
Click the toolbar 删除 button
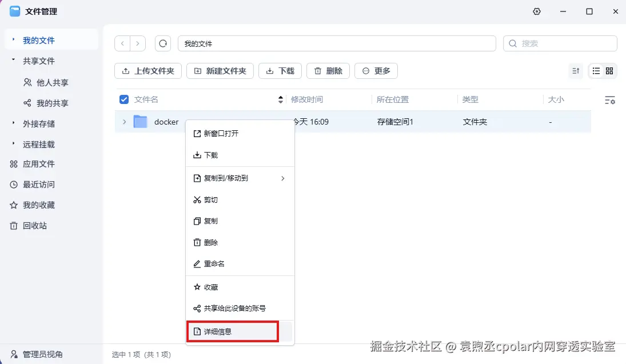pos(328,71)
